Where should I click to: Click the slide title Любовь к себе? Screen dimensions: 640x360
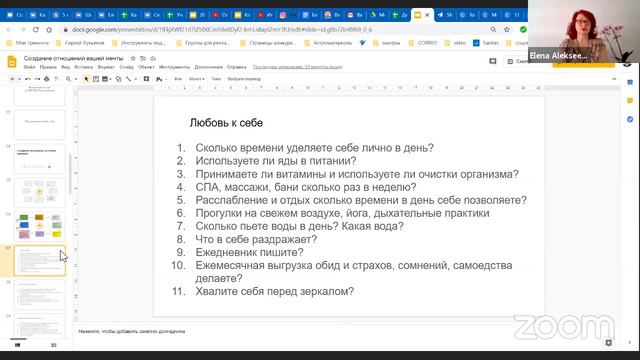(x=226, y=123)
